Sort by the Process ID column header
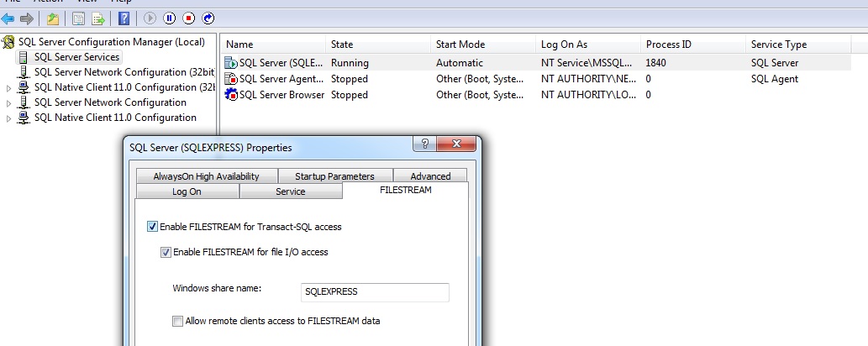This screenshot has width=868, height=346. pyautogui.click(x=693, y=45)
